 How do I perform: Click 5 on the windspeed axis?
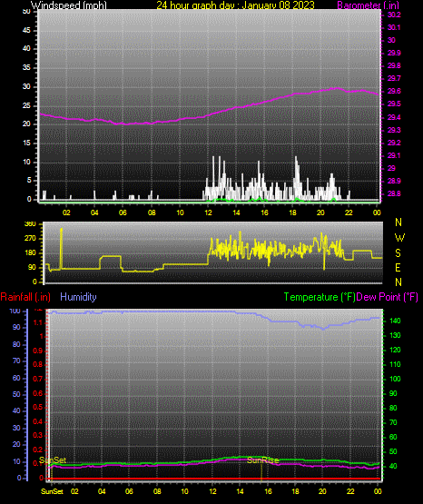click(29, 181)
